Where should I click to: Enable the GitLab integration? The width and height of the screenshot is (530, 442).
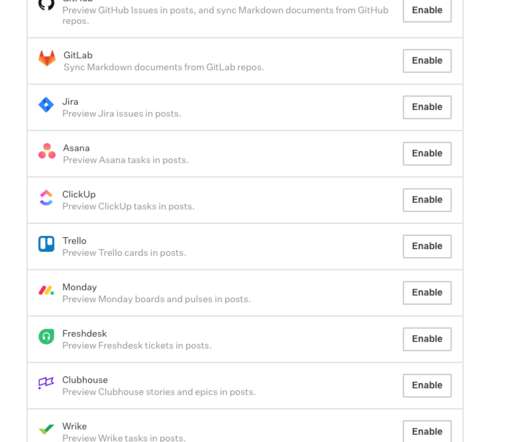click(427, 61)
